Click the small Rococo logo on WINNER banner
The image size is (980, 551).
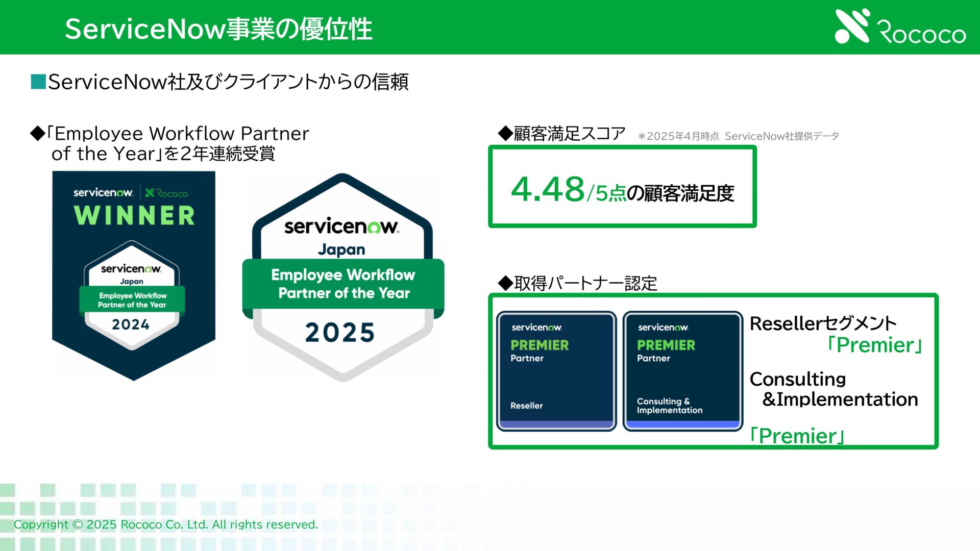coord(166,193)
